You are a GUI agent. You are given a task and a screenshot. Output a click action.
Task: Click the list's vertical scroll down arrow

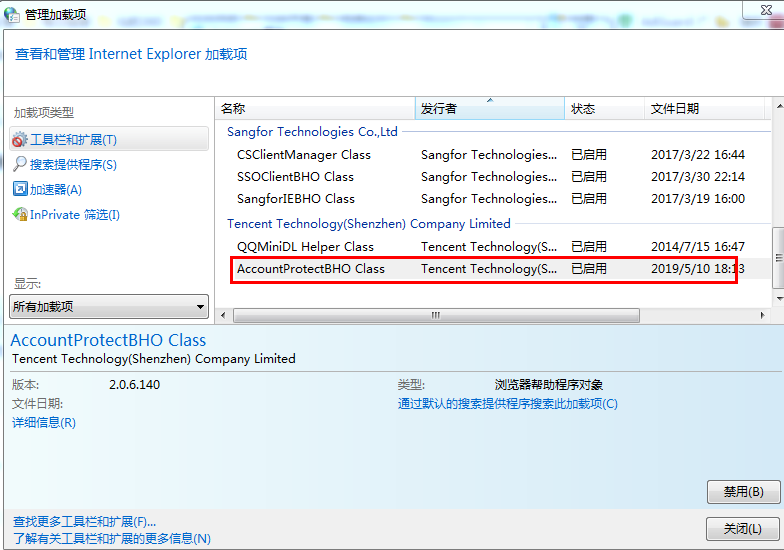[779, 298]
